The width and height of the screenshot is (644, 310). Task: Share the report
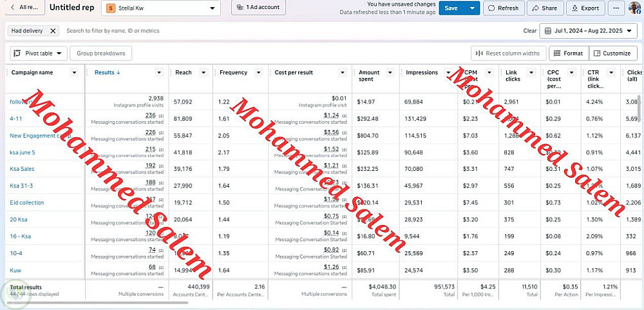click(545, 8)
